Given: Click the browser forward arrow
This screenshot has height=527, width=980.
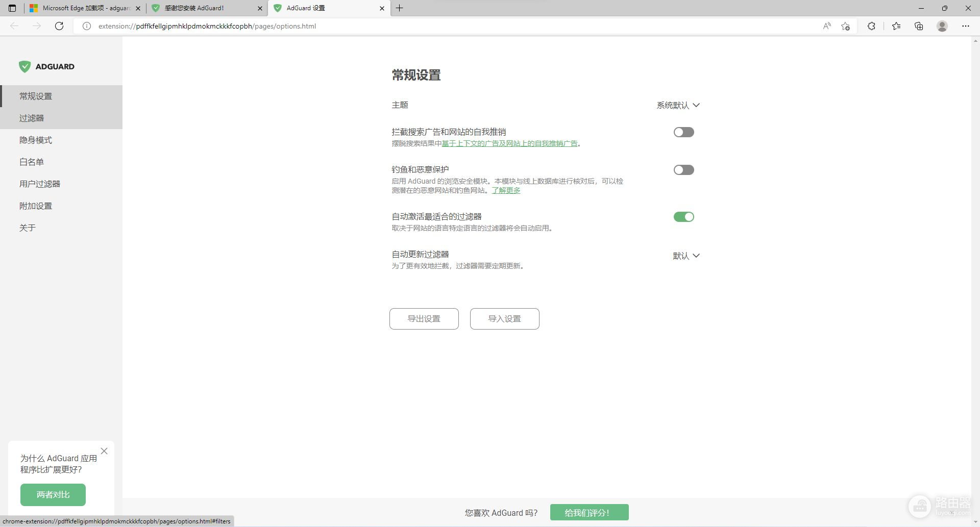Looking at the screenshot, I should coord(37,26).
